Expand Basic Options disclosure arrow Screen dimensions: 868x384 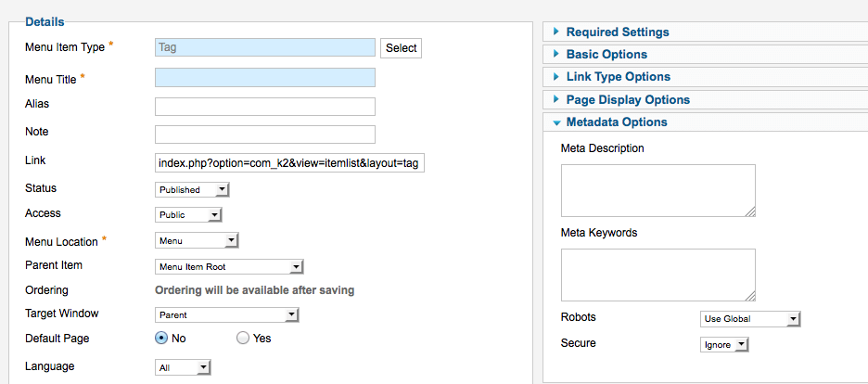coord(556,54)
